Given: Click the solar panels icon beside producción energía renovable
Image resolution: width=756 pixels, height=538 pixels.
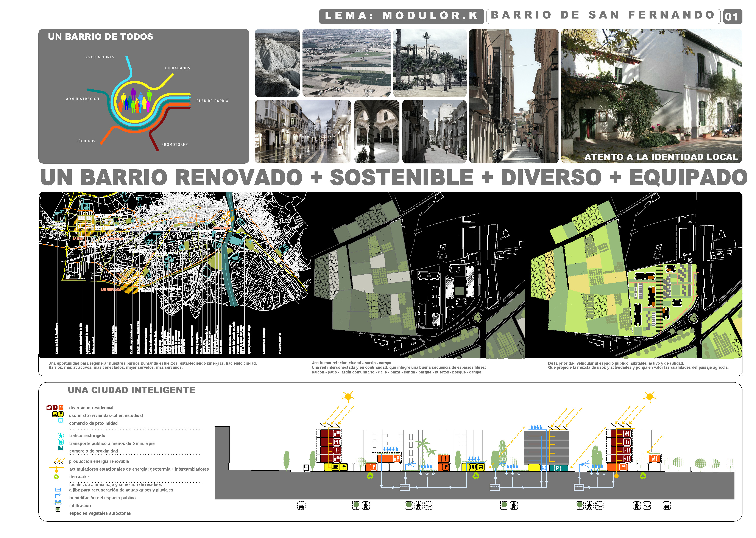Looking at the screenshot, I should [59, 461].
